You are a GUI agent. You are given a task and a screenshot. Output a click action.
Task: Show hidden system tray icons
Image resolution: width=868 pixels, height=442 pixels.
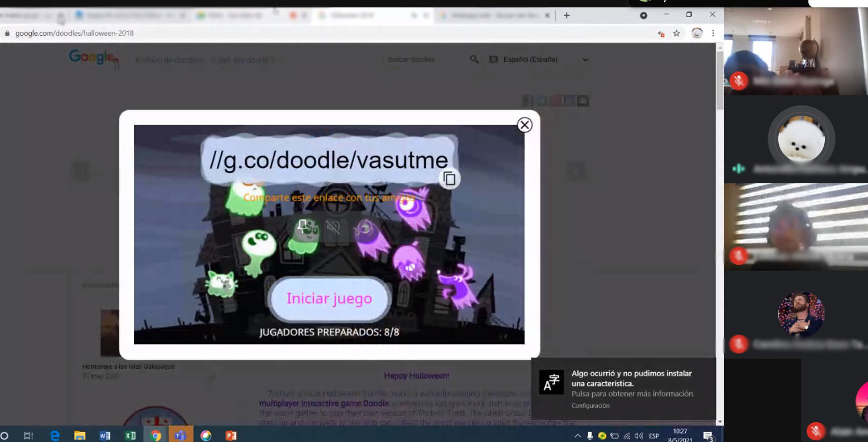pos(578,436)
